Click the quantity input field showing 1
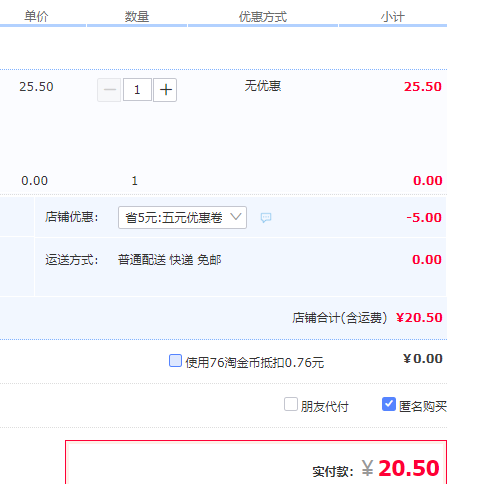Image resolution: width=495 pixels, height=484 pixels. coord(137,90)
